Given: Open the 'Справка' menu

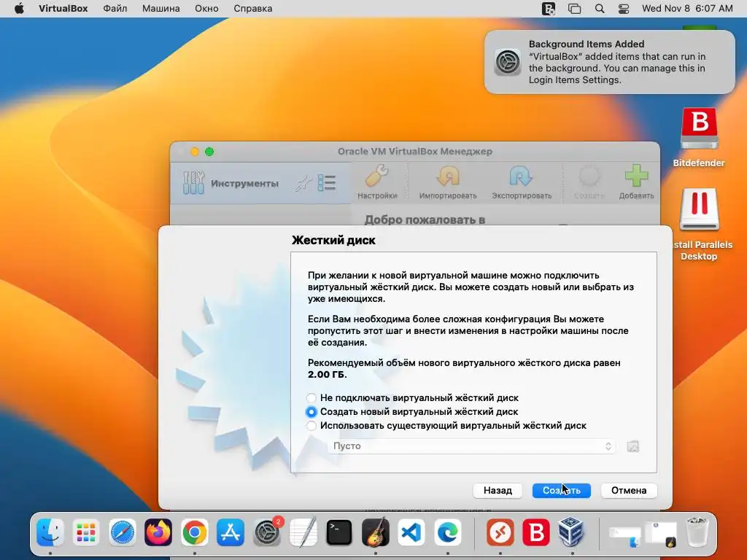Looking at the screenshot, I should (x=253, y=9).
